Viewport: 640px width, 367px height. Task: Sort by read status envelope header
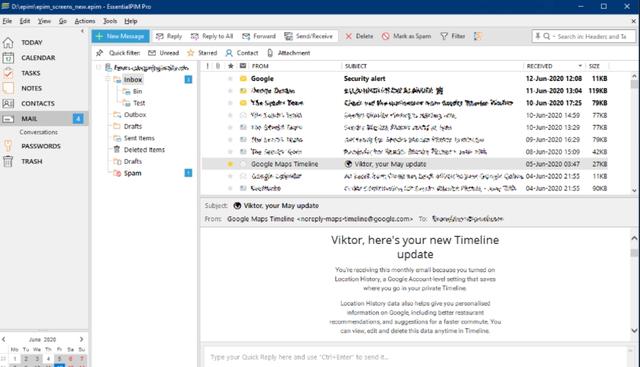click(x=243, y=66)
